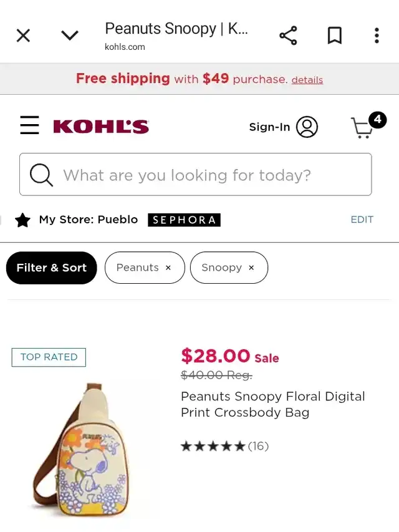Expand the downward chevron in browser bar
Viewport: 399px width, 532px height.
[70, 36]
